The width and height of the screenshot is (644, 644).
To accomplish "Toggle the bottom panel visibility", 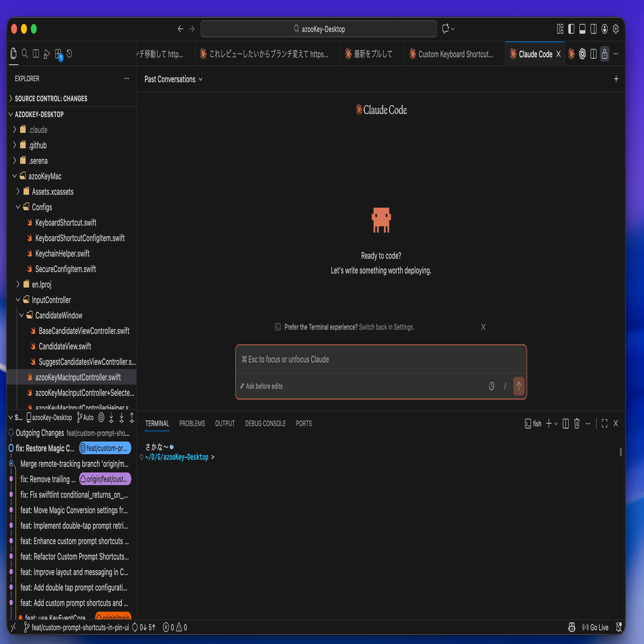I will pyautogui.click(x=582, y=29).
